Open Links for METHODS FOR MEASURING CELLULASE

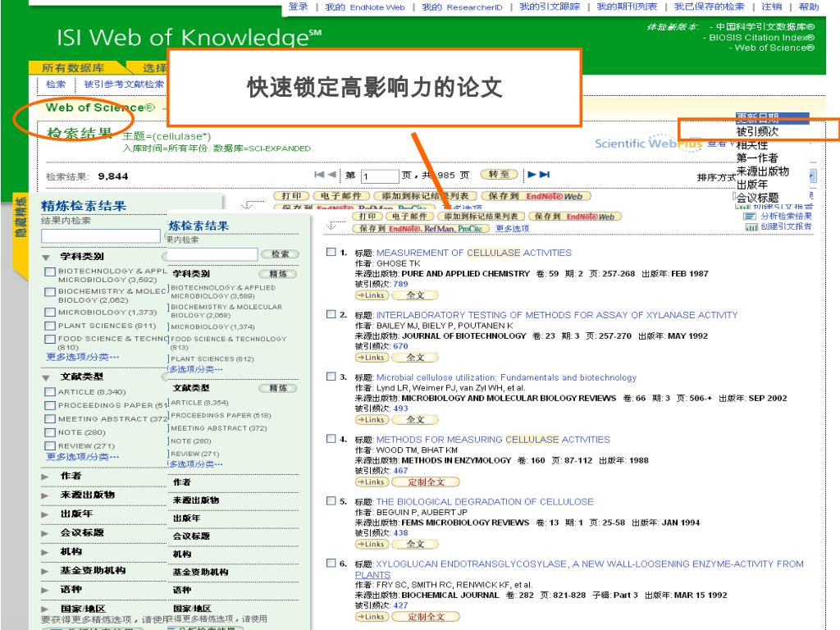click(x=371, y=482)
